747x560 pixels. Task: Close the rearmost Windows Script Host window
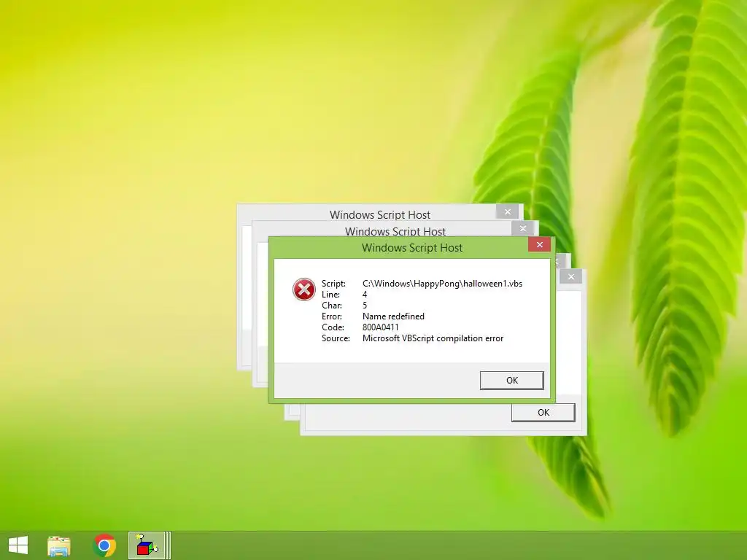click(x=508, y=212)
